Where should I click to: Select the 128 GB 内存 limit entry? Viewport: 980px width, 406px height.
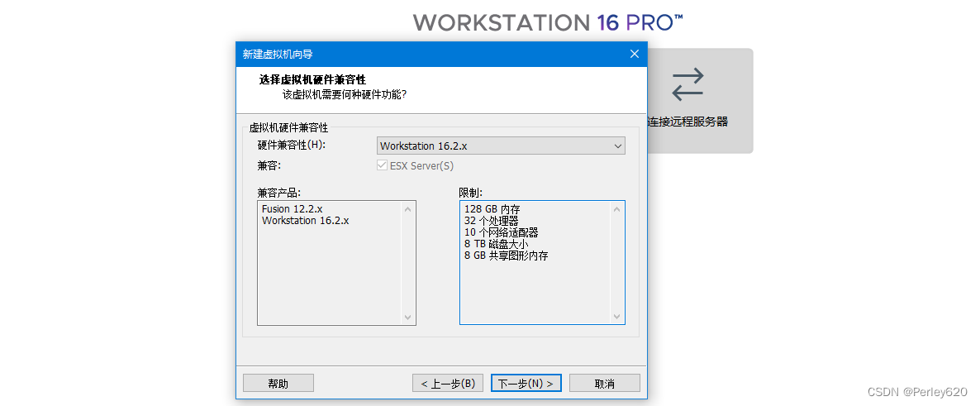(x=492, y=209)
